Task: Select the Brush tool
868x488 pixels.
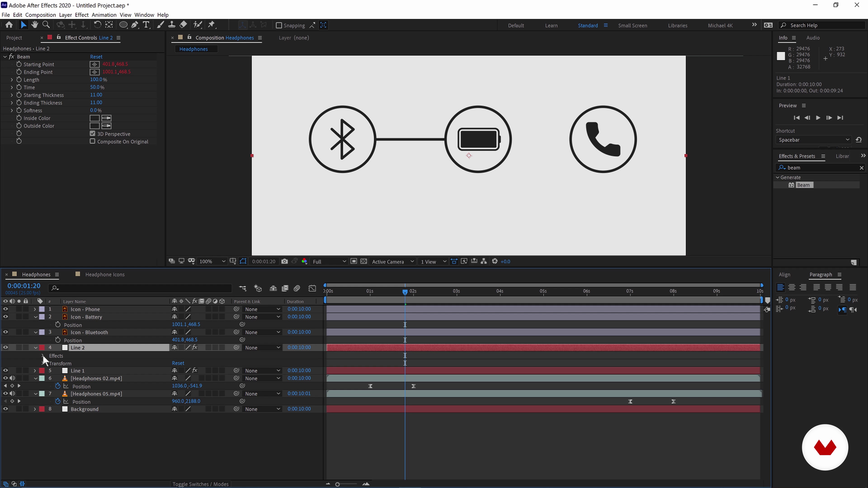Action: (160, 25)
